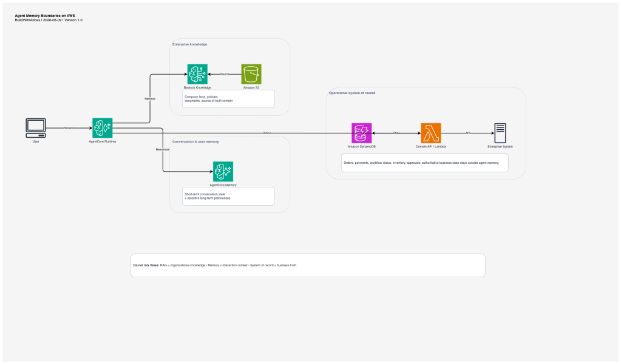Click the 'Operational system of record' heading

coord(352,93)
